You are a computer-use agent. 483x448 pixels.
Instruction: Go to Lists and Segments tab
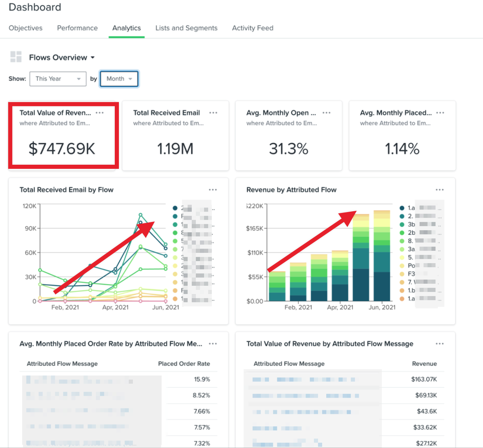point(186,28)
